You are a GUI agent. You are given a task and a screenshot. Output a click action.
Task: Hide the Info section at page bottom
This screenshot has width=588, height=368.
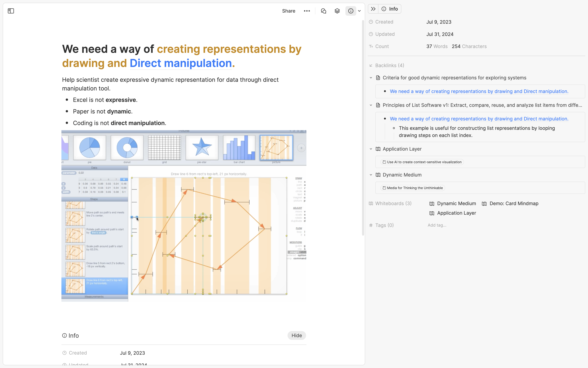point(296,335)
